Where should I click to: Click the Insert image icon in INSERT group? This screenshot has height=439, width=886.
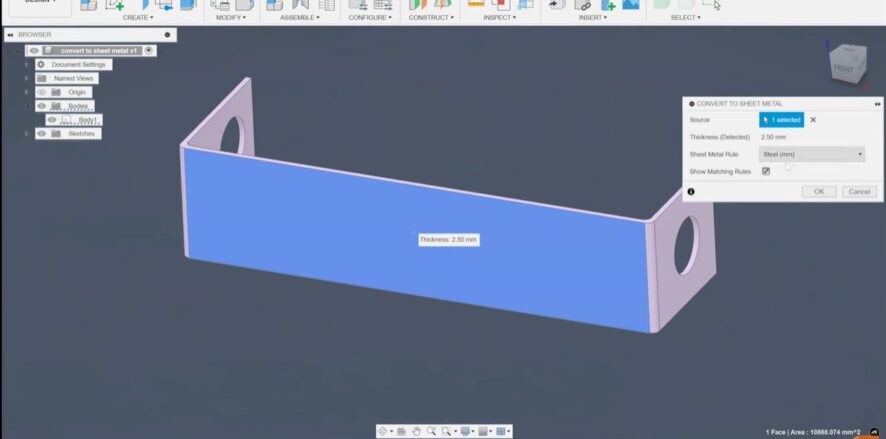tap(631, 5)
